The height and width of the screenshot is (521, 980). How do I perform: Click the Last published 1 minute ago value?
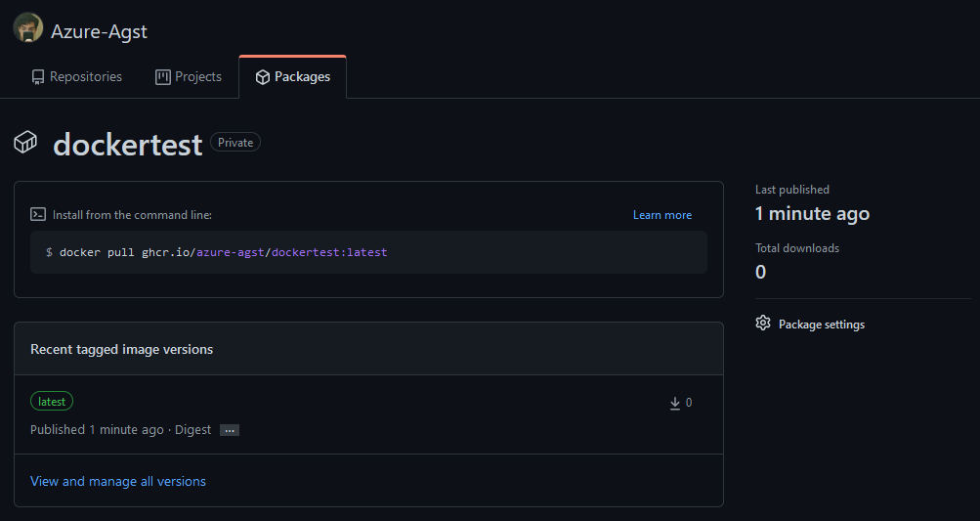[812, 214]
